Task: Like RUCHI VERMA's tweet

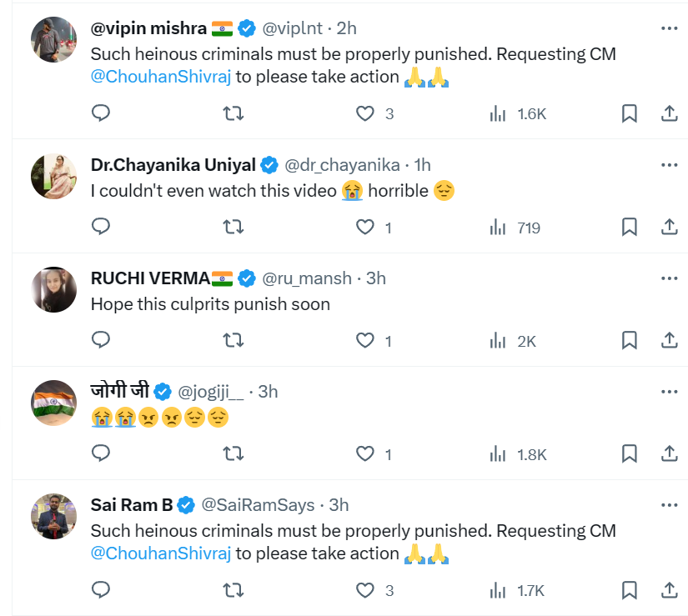Action: click(365, 340)
